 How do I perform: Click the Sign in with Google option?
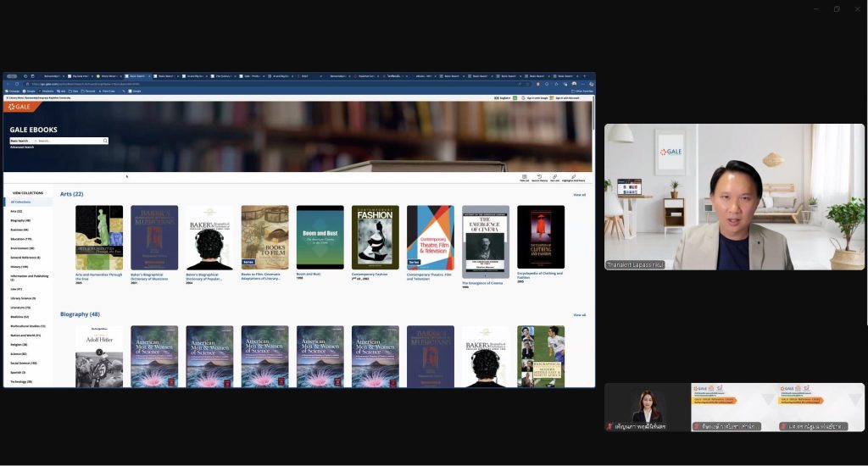coord(535,98)
